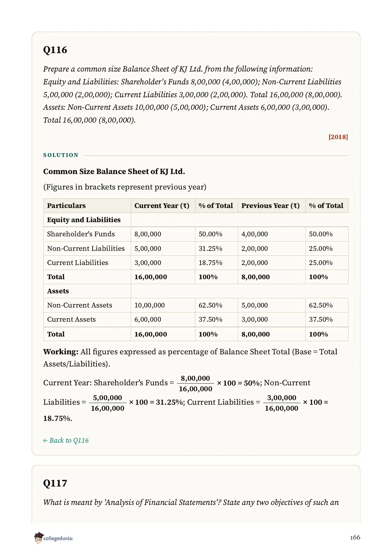Click page number 166
Image resolution: width=392 pixels, height=555 pixels.
[x=355, y=537]
